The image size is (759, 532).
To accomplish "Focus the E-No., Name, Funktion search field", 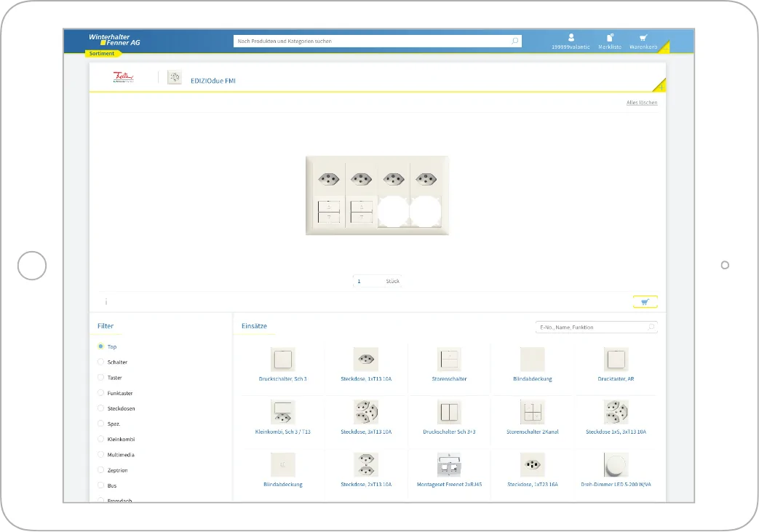I will [x=591, y=327].
